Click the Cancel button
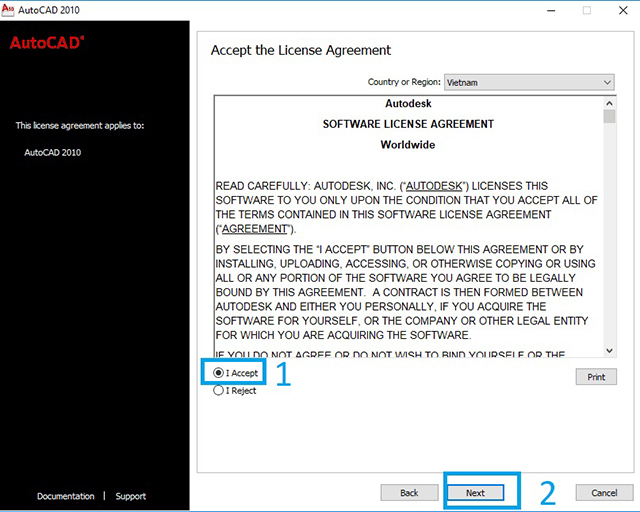Image resolution: width=640 pixels, height=512 pixels. click(604, 493)
